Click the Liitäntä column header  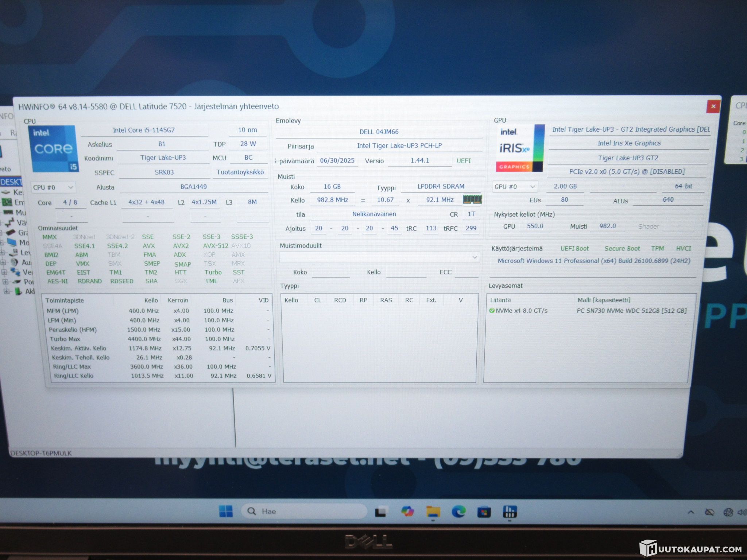500,300
